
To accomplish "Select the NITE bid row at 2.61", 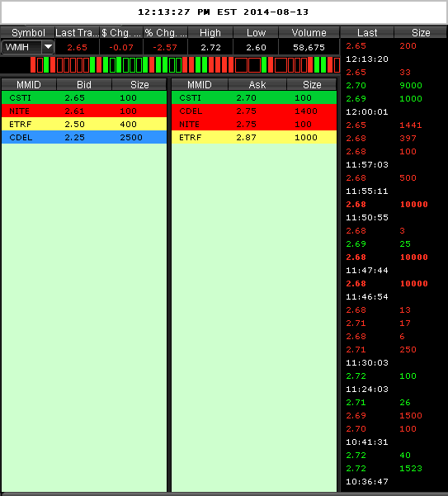I will (x=84, y=111).
